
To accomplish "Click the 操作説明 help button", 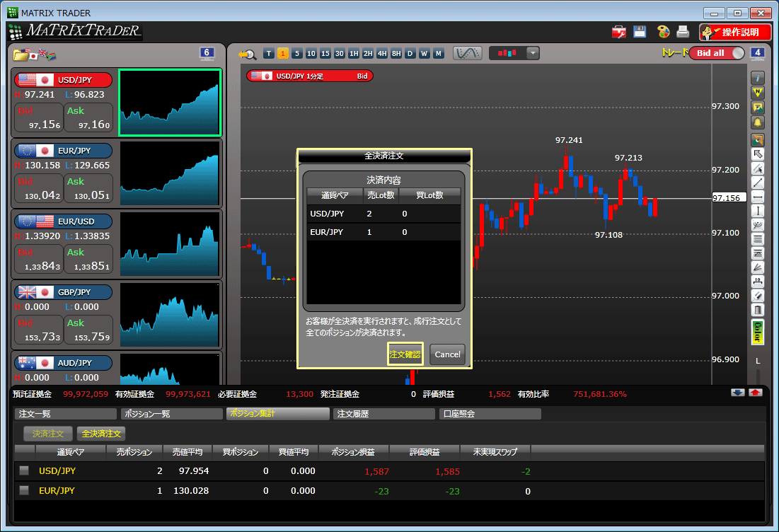I will pyautogui.click(x=735, y=33).
